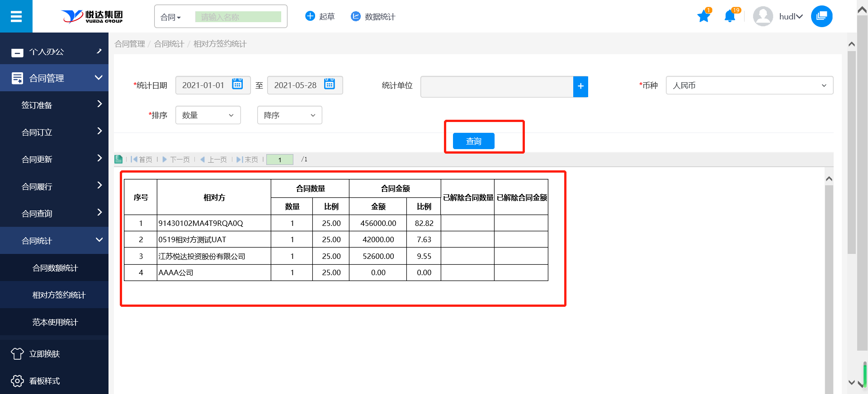Screen dimensions: 868x394
Task: Select 范本使用统计 in the sidebar
Action: [55, 322]
